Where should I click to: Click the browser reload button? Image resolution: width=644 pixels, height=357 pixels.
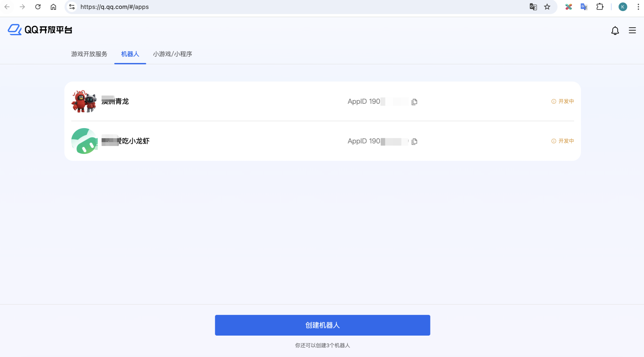point(38,7)
